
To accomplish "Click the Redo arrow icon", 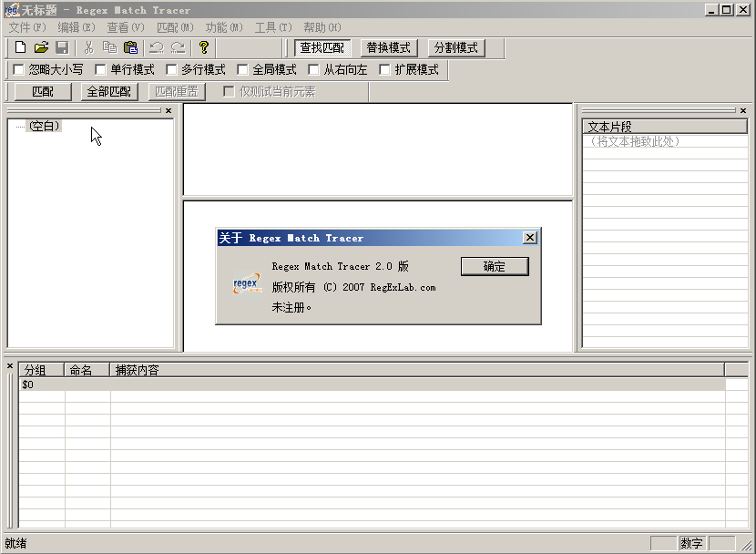I will 178,47.
